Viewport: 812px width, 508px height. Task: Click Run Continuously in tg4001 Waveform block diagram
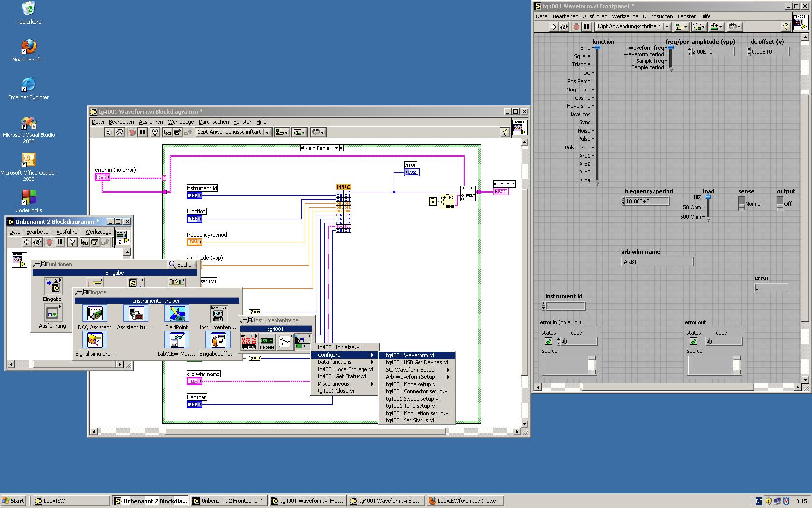[120, 132]
